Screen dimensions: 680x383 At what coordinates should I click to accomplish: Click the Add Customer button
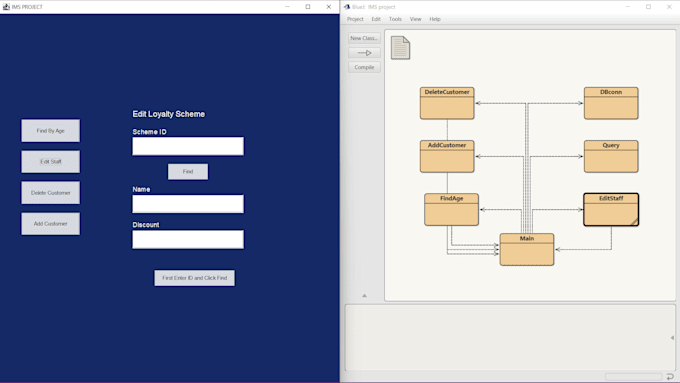coord(50,224)
